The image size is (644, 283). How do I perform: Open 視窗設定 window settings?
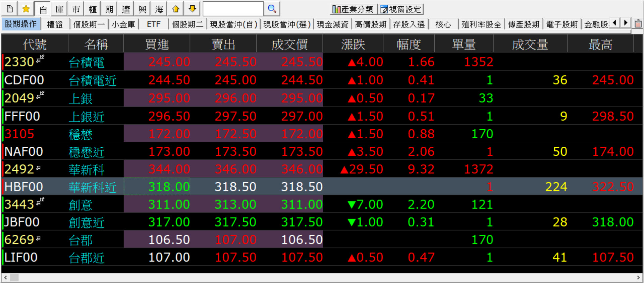coord(401,9)
